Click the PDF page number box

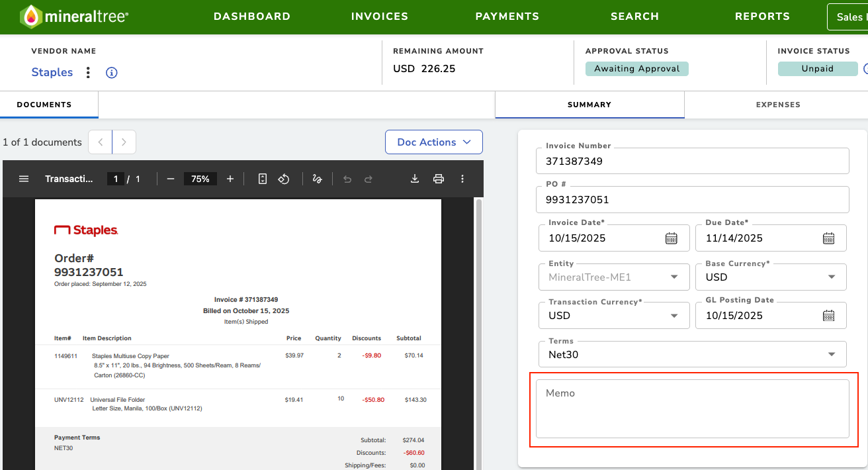[x=116, y=179]
